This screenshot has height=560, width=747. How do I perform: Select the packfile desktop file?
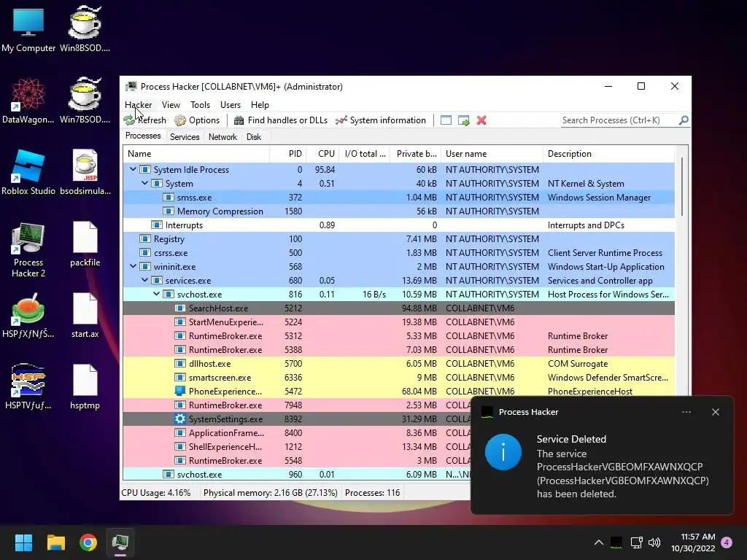click(x=85, y=244)
